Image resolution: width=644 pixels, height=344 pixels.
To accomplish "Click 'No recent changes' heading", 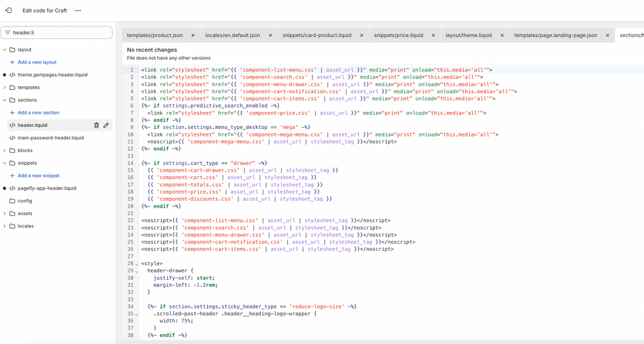I will pos(152,50).
